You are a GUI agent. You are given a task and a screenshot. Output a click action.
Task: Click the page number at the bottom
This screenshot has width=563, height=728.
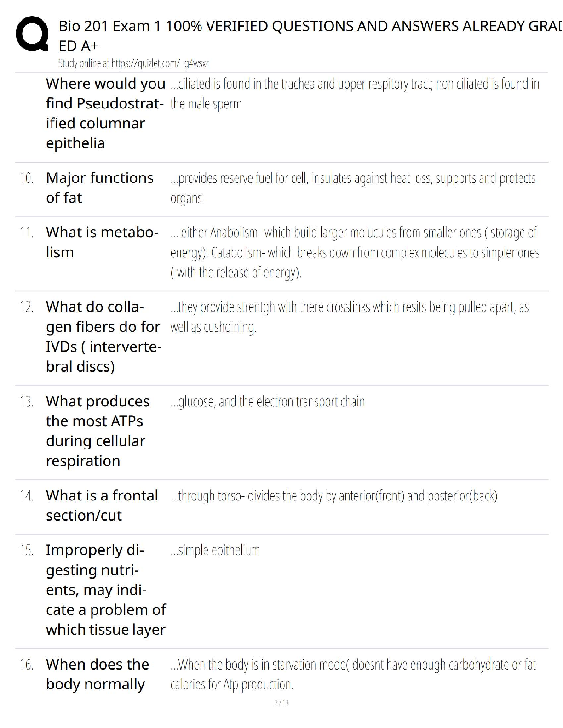pyautogui.click(x=281, y=703)
